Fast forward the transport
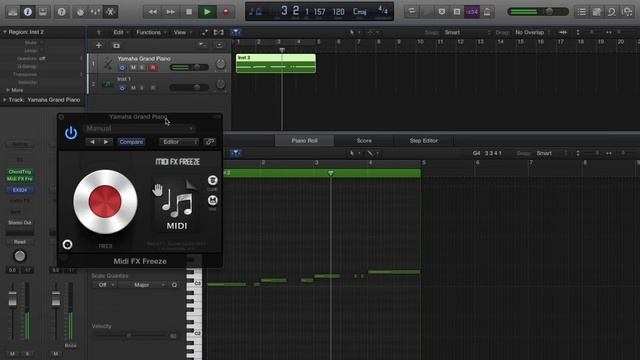Viewport: 640px width, 360px height. [x=171, y=12]
